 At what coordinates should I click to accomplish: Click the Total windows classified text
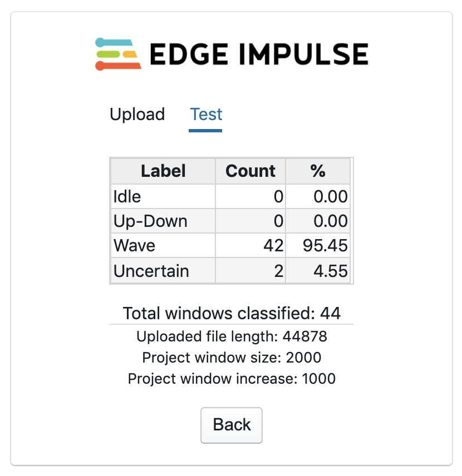(232, 313)
